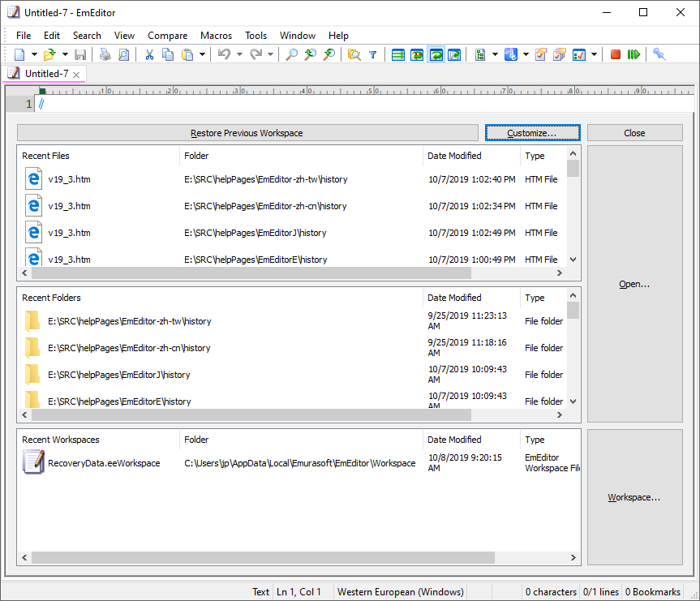
Task: Click the Copy icon in the toolbar
Action: pyautogui.click(x=168, y=54)
